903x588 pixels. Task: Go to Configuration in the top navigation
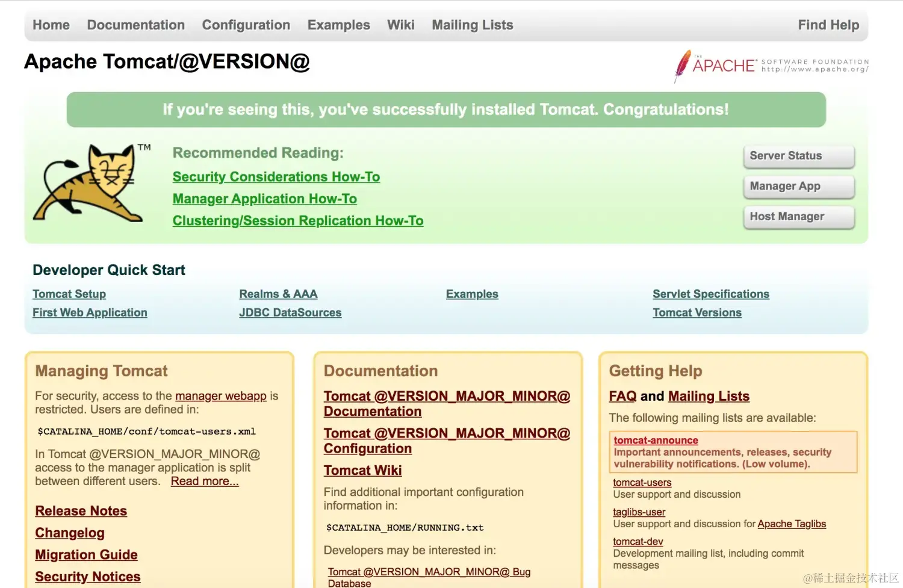pyautogui.click(x=246, y=25)
